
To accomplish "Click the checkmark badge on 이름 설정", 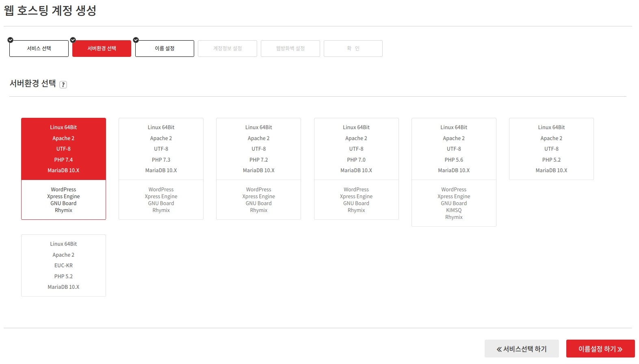I will (136, 40).
